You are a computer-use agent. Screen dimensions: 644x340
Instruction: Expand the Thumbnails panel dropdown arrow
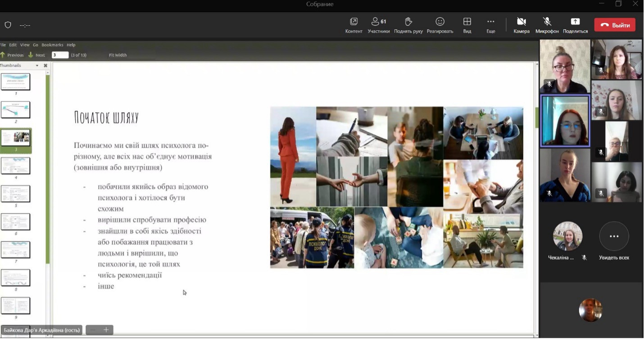pos(37,66)
